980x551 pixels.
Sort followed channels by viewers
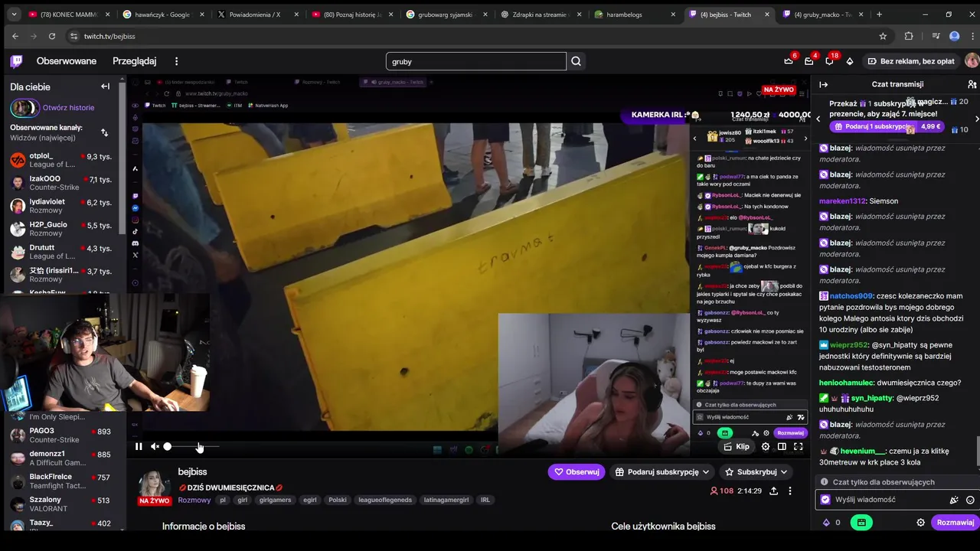105,132
